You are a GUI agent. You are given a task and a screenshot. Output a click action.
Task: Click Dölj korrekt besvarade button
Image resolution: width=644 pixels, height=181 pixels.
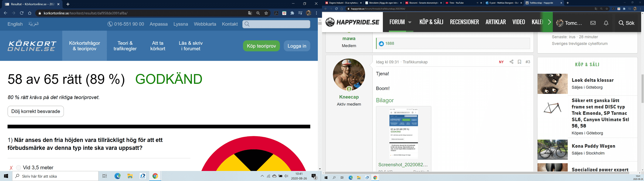[36, 111]
